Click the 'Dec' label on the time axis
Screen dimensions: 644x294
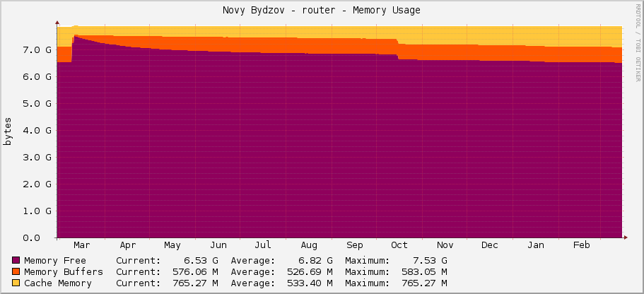490,245
